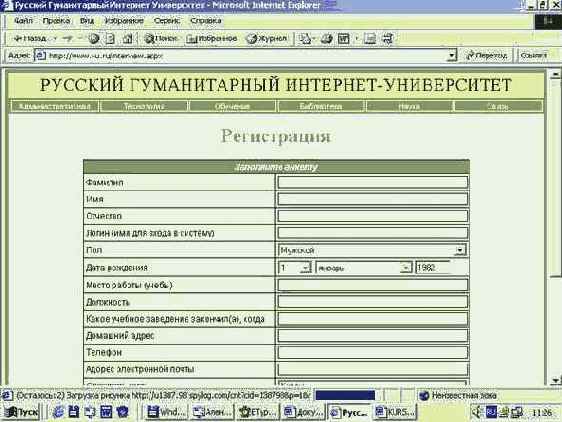
Task: Click the Отчество input field
Action: 372,216
